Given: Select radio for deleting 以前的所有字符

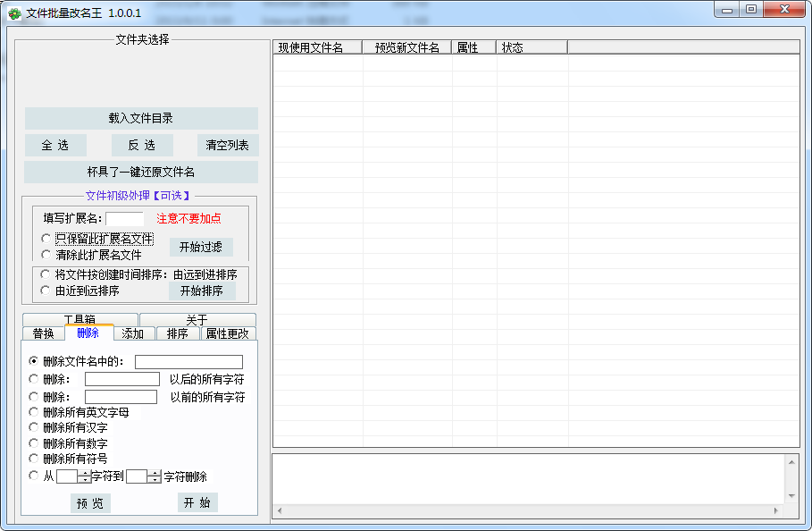Looking at the screenshot, I should (x=34, y=396).
